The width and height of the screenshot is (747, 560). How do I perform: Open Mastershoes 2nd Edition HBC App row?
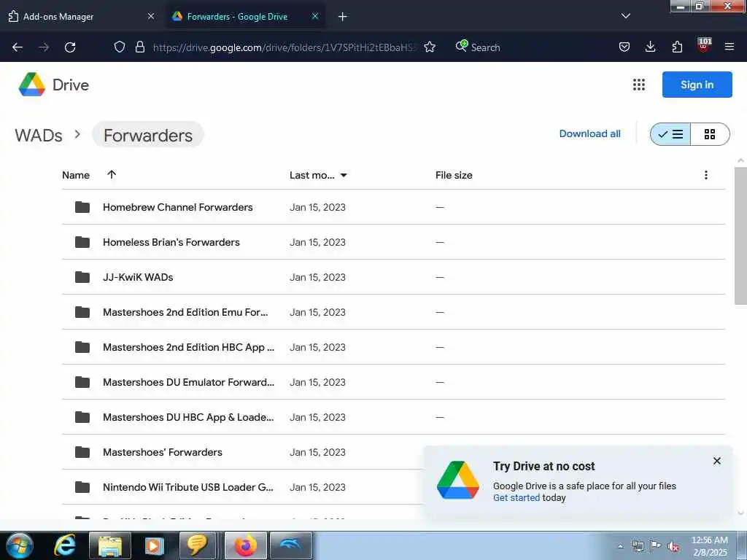pyautogui.click(x=393, y=347)
